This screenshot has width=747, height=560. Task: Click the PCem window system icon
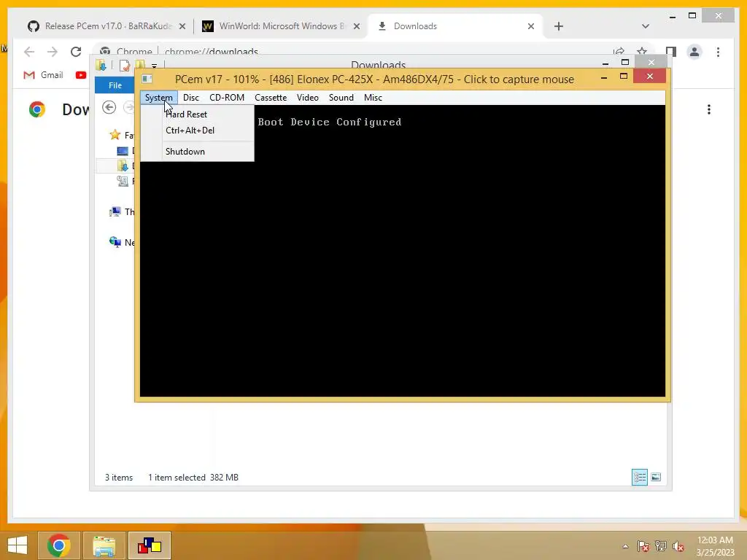coord(147,79)
